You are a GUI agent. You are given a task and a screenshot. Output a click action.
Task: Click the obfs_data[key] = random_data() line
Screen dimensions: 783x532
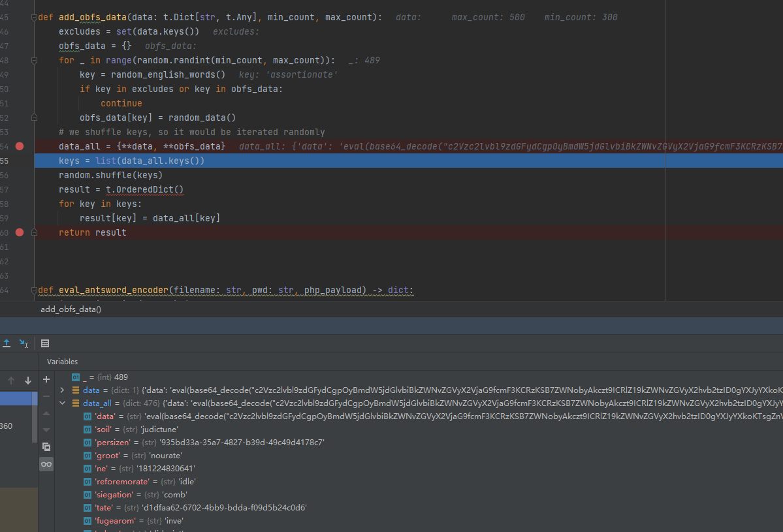pos(158,117)
